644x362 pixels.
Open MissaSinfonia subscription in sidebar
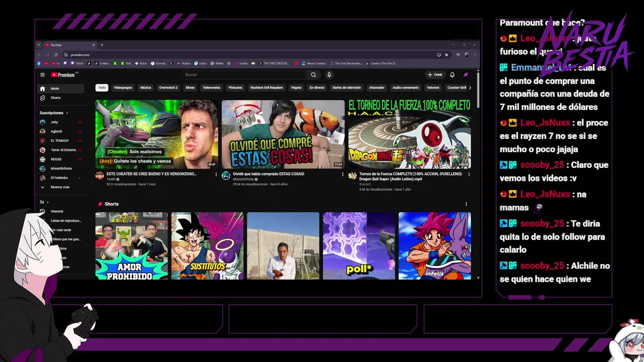pos(61,168)
